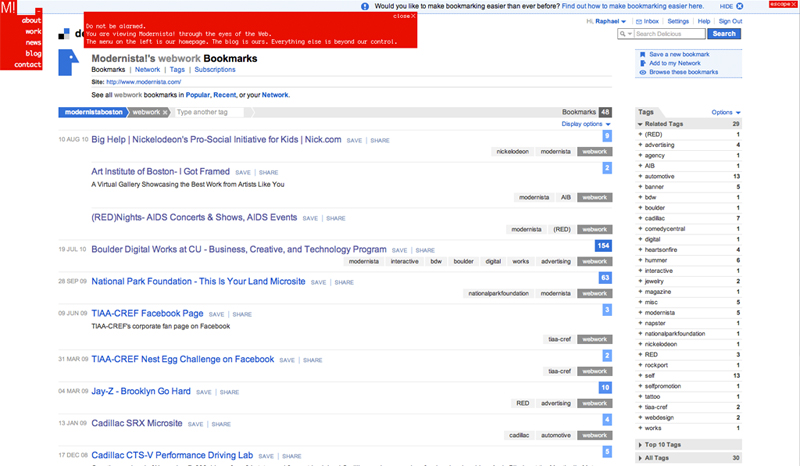Open blog in Modernista menu
The image size is (800, 466).
point(33,53)
